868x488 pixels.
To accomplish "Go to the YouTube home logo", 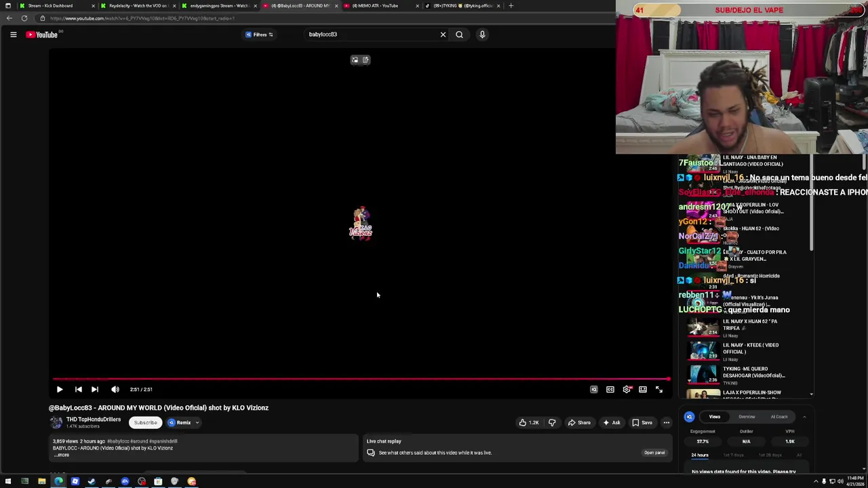I will coord(42,35).
